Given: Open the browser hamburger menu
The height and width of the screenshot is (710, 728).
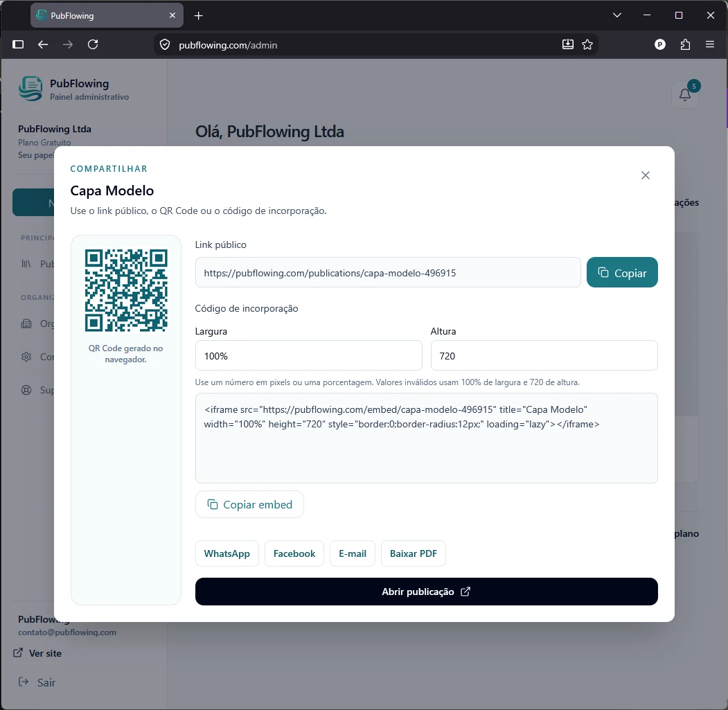Looking at the screenshot, I should click(709, 44).
